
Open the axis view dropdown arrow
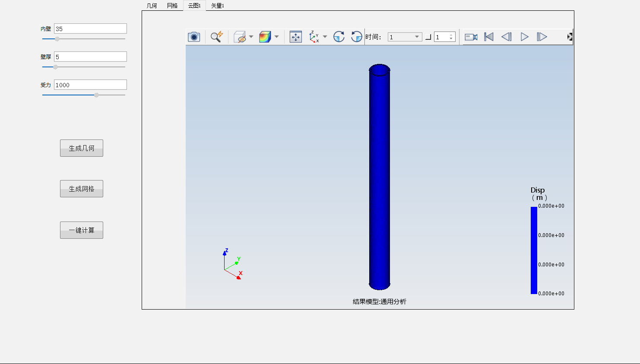(x=325, y=37)
